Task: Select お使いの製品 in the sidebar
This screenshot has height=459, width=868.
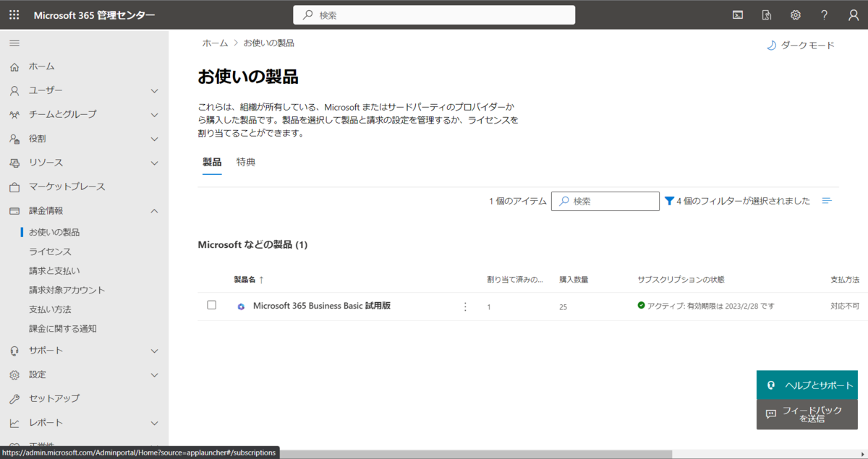Action: point(54,232)
